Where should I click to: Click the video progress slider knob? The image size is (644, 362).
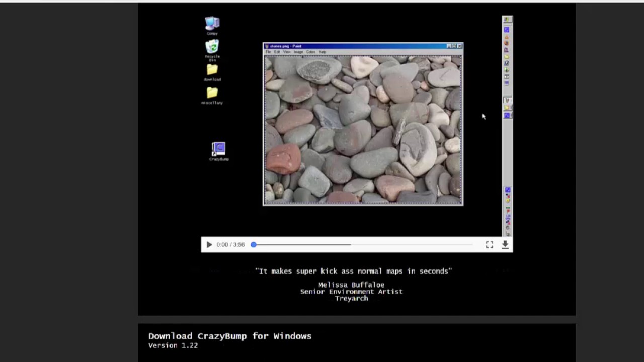(254, 245)
